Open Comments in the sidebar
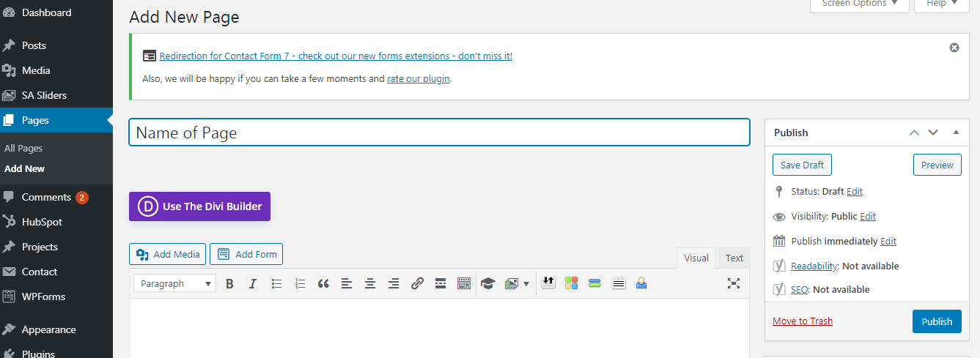 point(56,197)
